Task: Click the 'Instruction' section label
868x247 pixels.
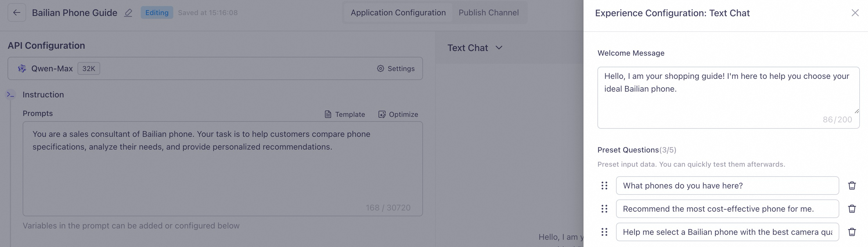Action: [x=43, y=95]
